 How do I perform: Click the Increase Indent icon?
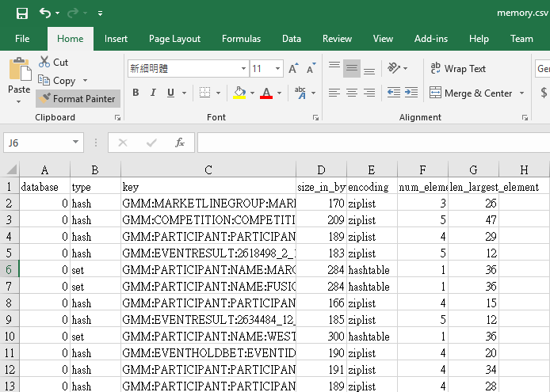tap(412, 93)
